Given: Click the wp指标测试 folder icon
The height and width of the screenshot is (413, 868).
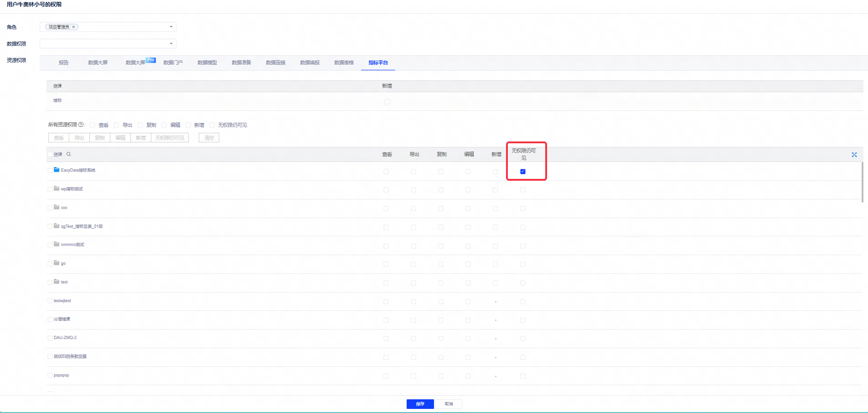Looking at the screenshot, I should coord(57,188).
